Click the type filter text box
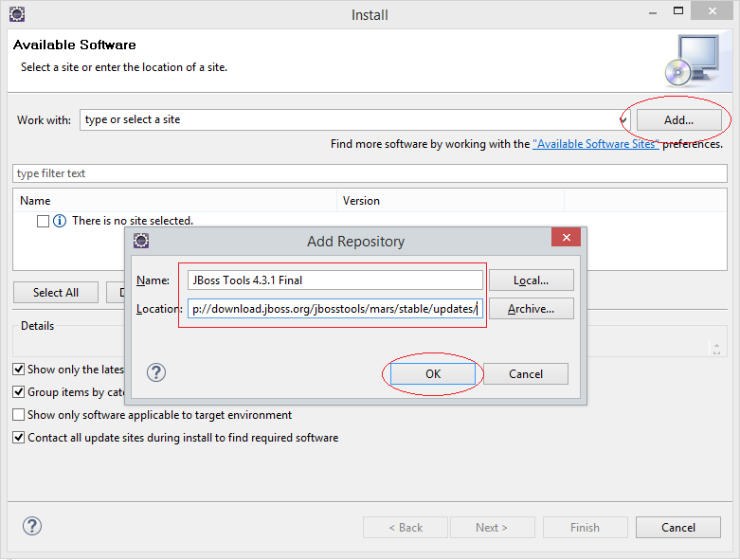 click(x=370, y=173)
